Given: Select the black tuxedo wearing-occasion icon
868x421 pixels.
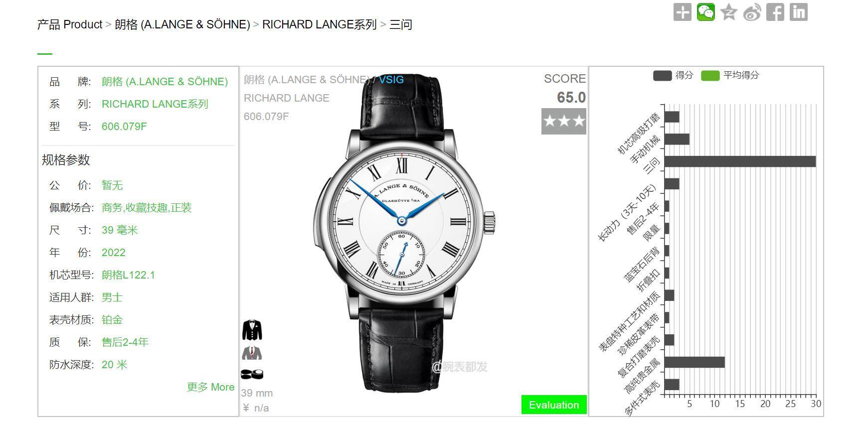Looking at the screenshot, I should click(252, 330).
